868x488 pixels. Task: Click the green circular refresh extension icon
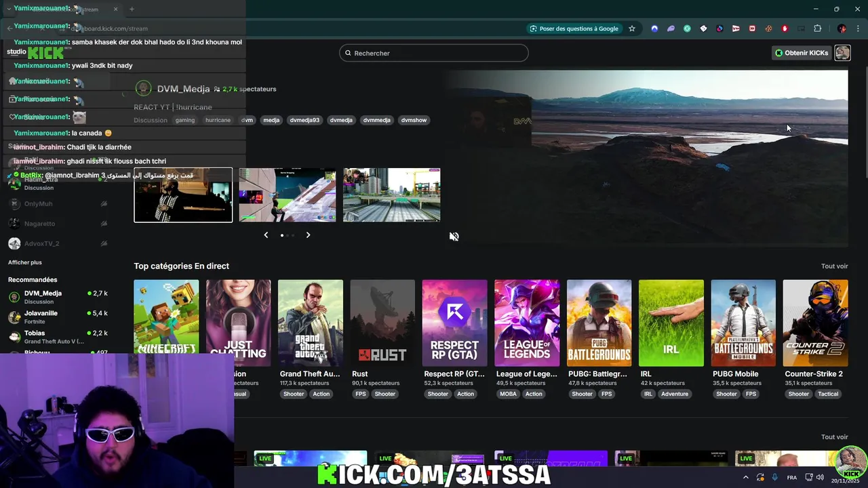(687, 28)
